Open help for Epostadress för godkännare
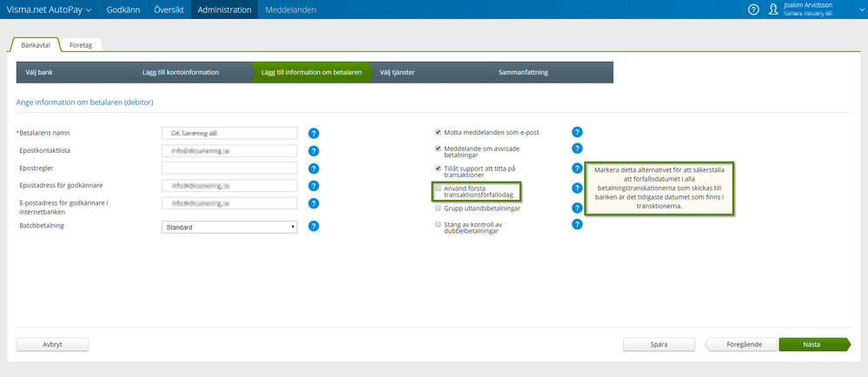Viewport: 868px width, 377px height. pos(314,186)
